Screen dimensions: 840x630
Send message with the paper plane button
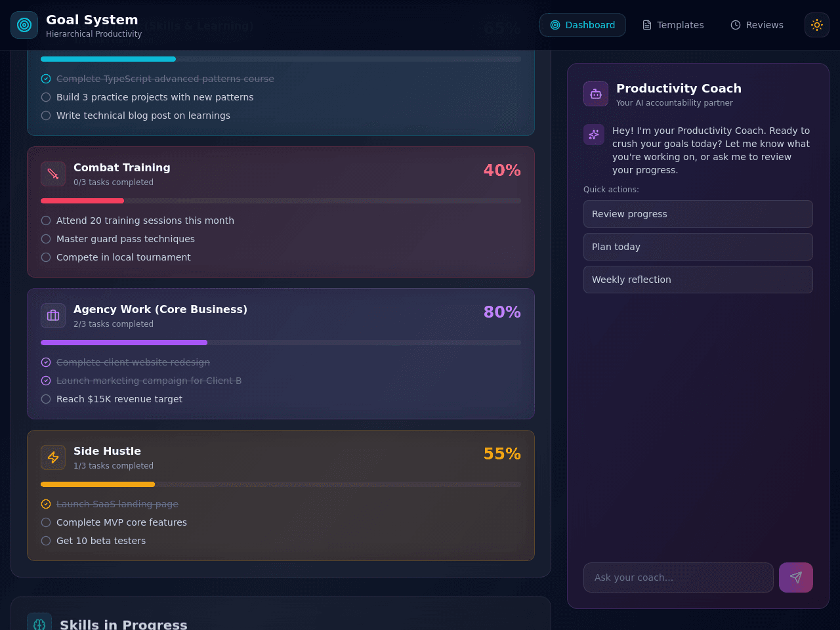coord(796,577)
